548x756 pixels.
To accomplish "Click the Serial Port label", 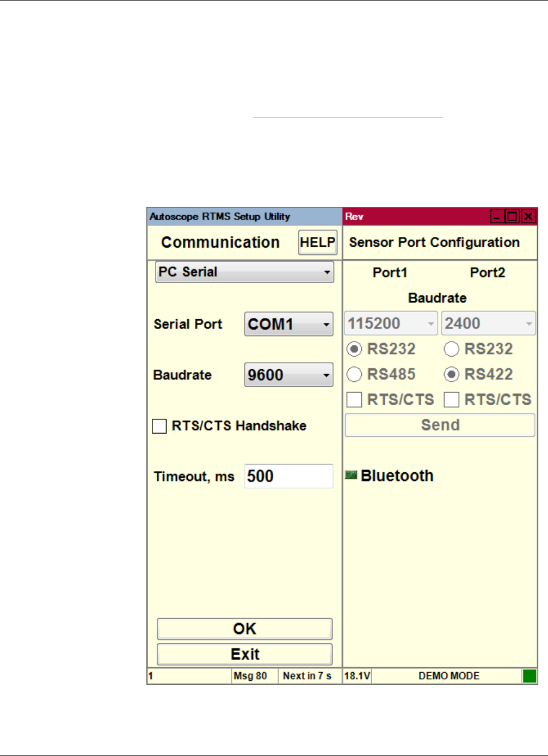I will point(188,324).
